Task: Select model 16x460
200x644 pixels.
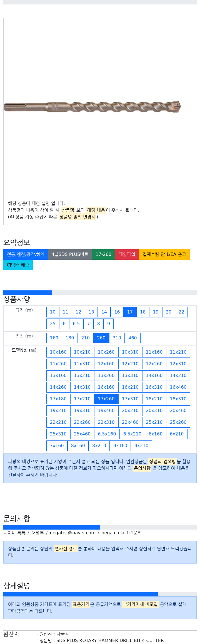Action: tap(178, 387)
